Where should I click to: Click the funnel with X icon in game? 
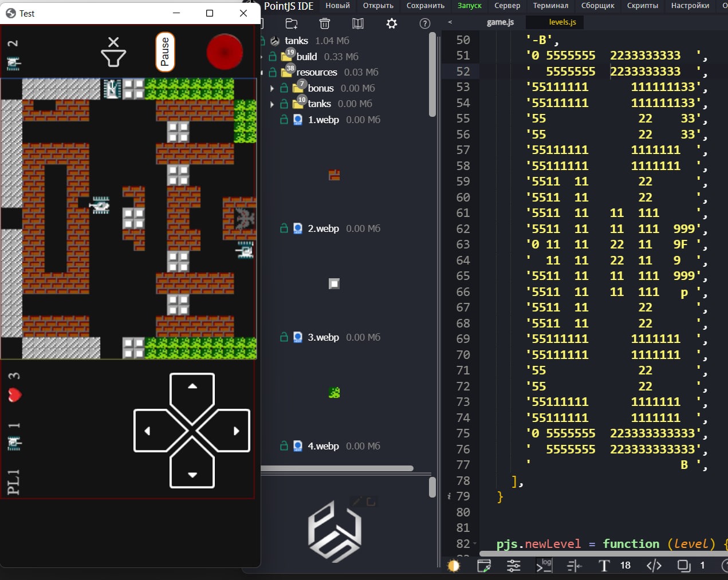(x=113, y=52)
